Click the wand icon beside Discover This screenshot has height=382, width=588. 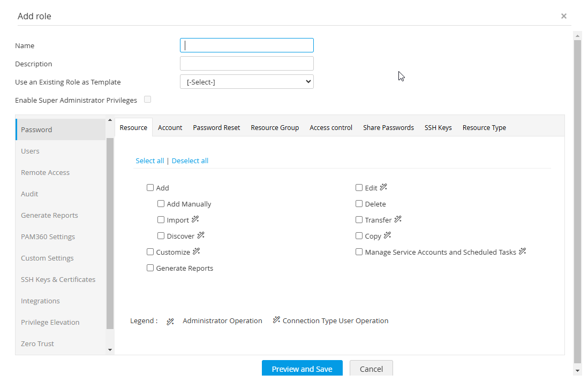[201, 235]
